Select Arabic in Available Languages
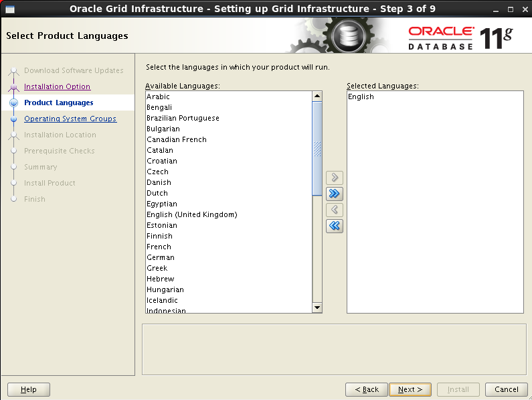The image size is (532, 400). tap(228, 96)
